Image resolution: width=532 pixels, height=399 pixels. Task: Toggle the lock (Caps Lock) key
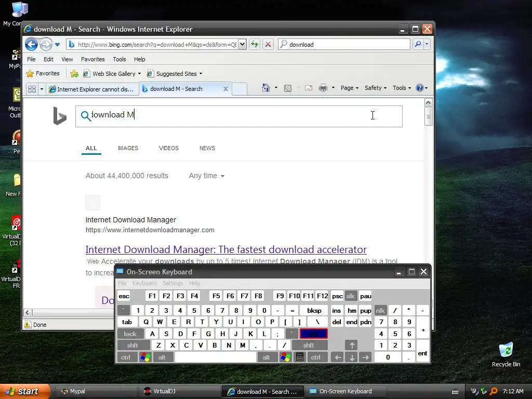[x=130, y=334]
